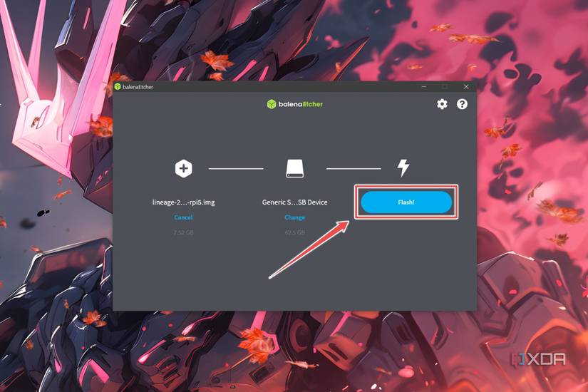Open the help question mark icon

point(462,104)
